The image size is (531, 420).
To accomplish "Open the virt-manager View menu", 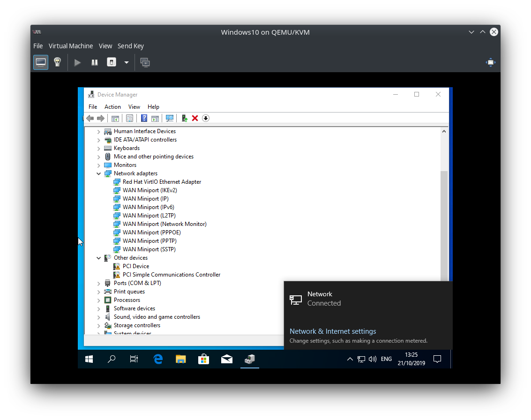I will tap(105, 46).
